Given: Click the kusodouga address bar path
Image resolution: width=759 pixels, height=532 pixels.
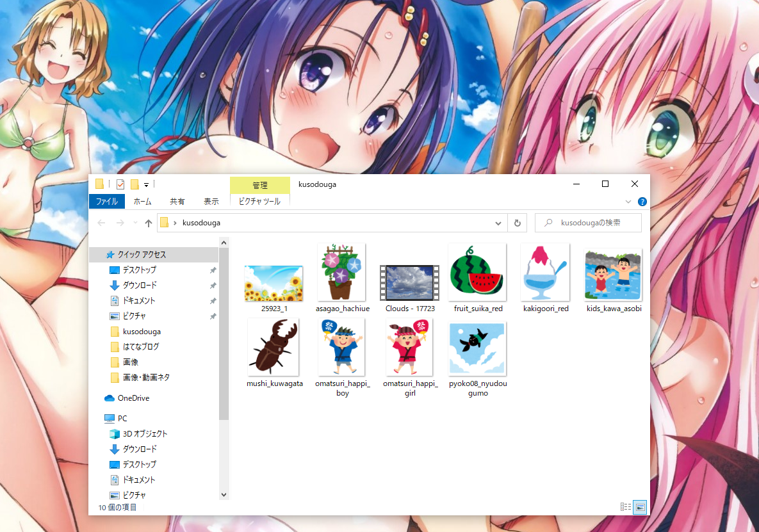Looking at the screenshot, I should pyautogui.click(x=201, y=223).
